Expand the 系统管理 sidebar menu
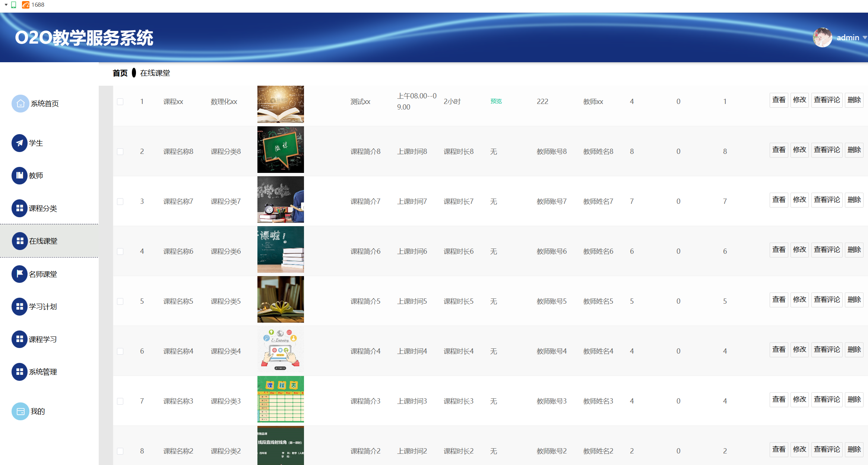This screenshot has height=465, width=868. (x=43, y=372)
